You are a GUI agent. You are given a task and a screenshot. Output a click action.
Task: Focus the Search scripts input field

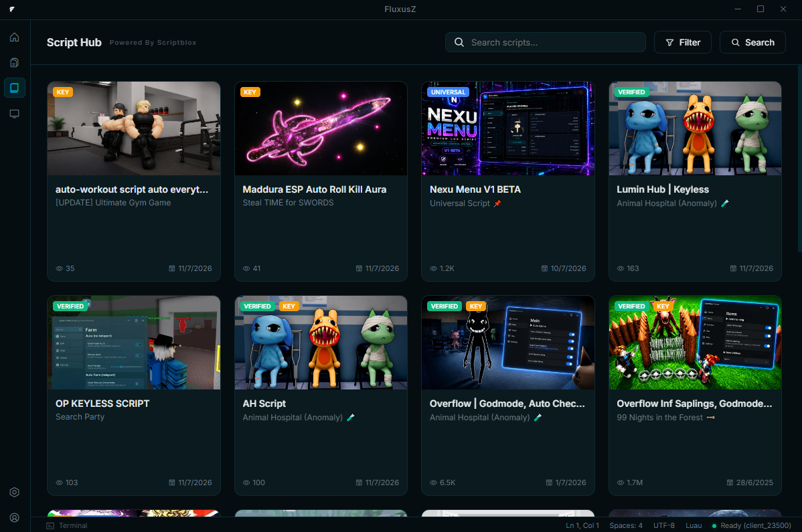point(545,42)
